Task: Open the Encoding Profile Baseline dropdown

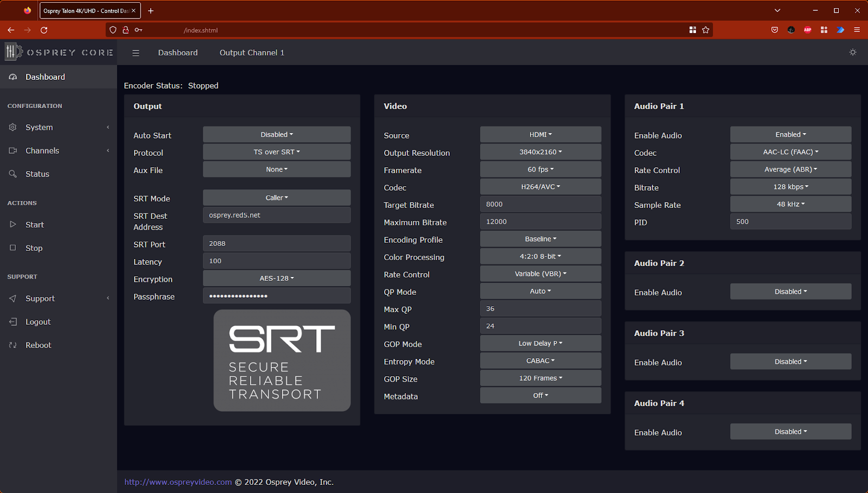Action: [540, 239]
